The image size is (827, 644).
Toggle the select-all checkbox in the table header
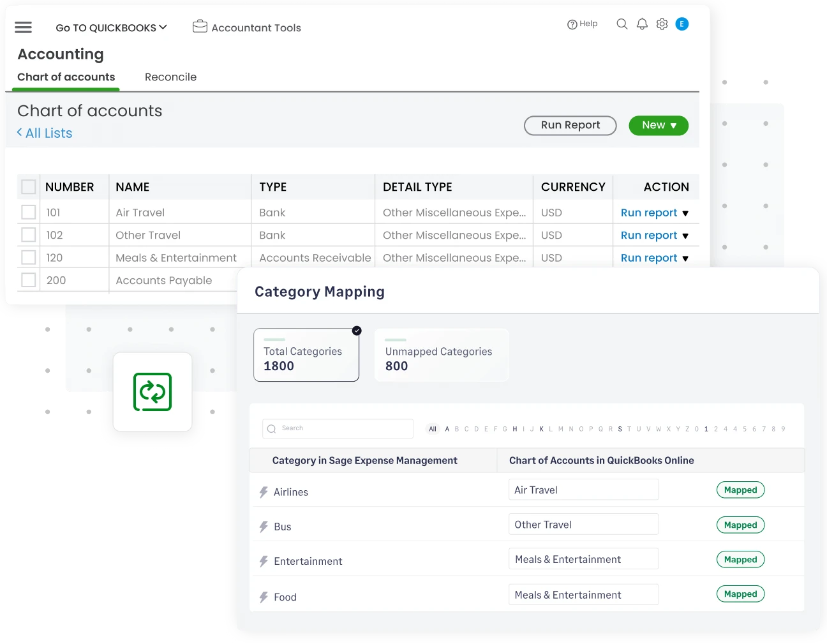click(29, 186)
